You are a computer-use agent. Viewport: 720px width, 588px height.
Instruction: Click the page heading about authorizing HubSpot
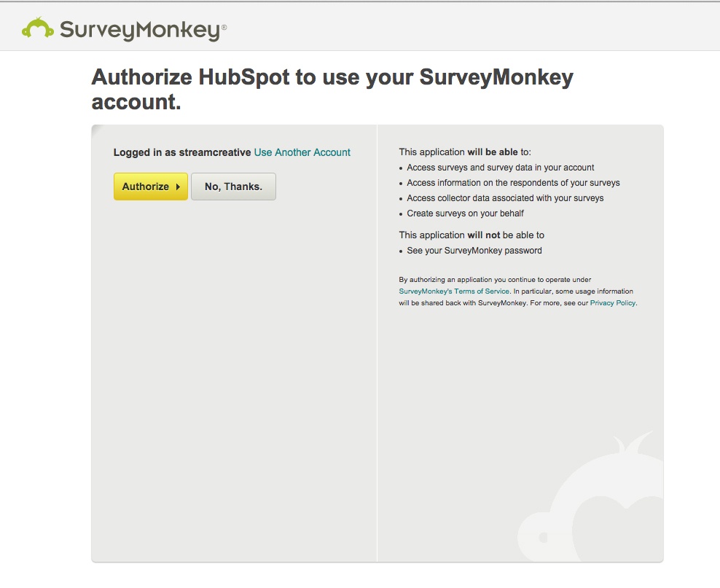tap(332, 88)
